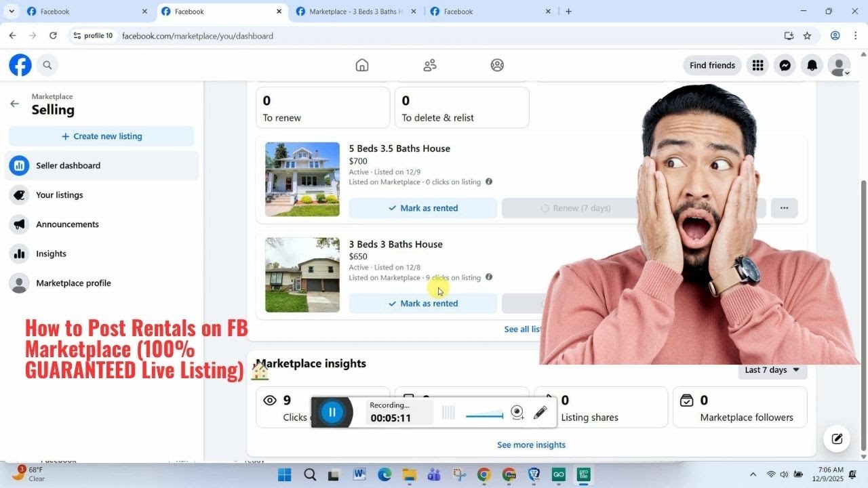Reload the page
The image size is (868, 488).
pos(53,36)
